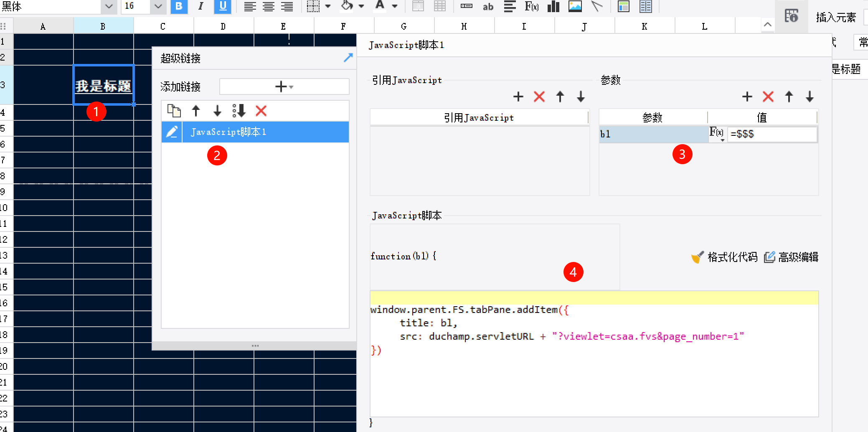This screenshot has width=868, height=432.
Task: Align cell text left
Action: tap(250, 6)
